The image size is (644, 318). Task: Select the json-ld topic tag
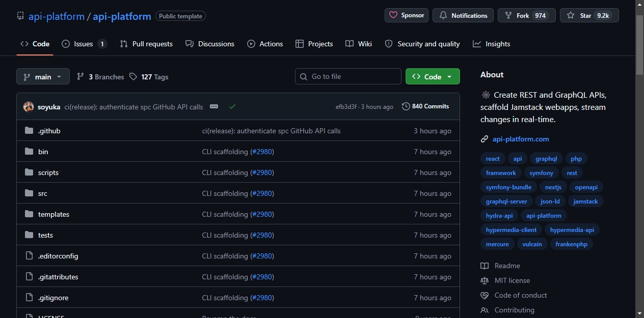550,201
